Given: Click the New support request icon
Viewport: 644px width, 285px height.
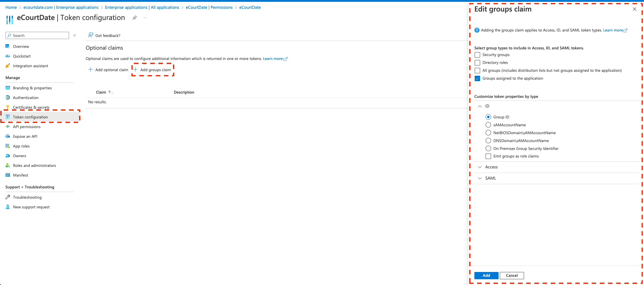Looking at the screenshot, I should point(8,207).
